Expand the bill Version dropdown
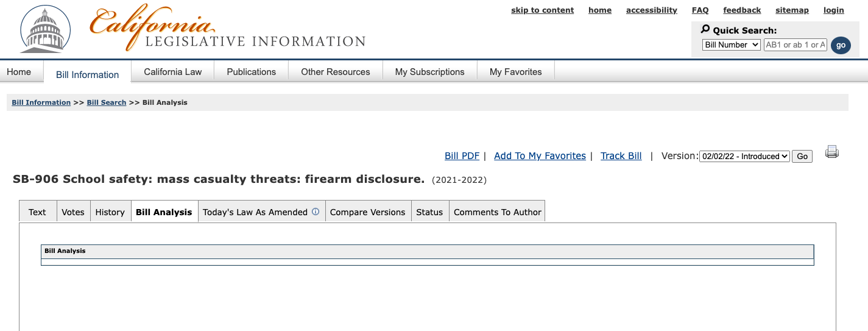 click(744, 156)
